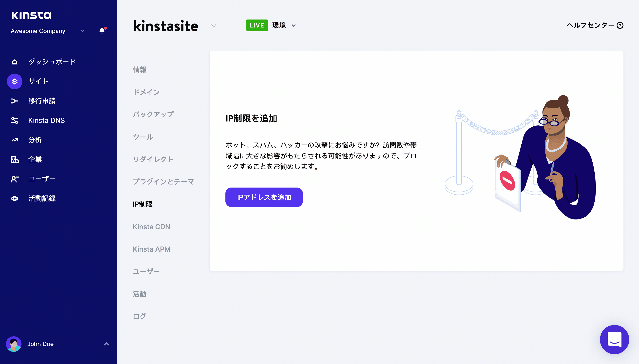This screenshot has width=639, height=364.
Task: Expand the Awesome Company dropdown
Action: pos(82,31)
